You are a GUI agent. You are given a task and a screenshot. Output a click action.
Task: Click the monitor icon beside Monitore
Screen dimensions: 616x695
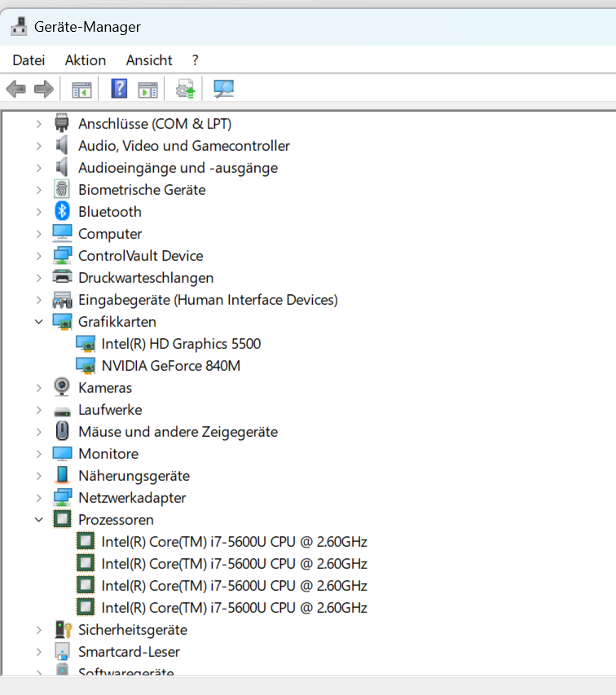click(62, 454)
